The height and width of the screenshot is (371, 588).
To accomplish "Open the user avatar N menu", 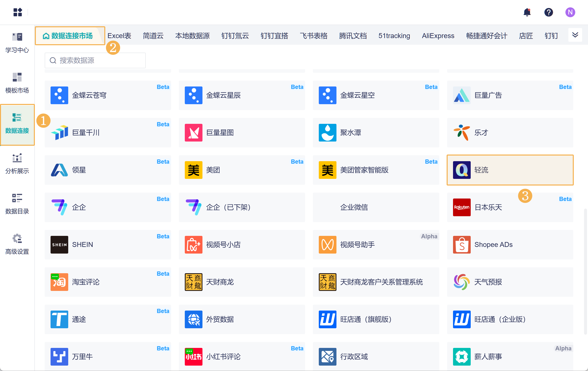I will pyautogui.click(x=570, y=12).
